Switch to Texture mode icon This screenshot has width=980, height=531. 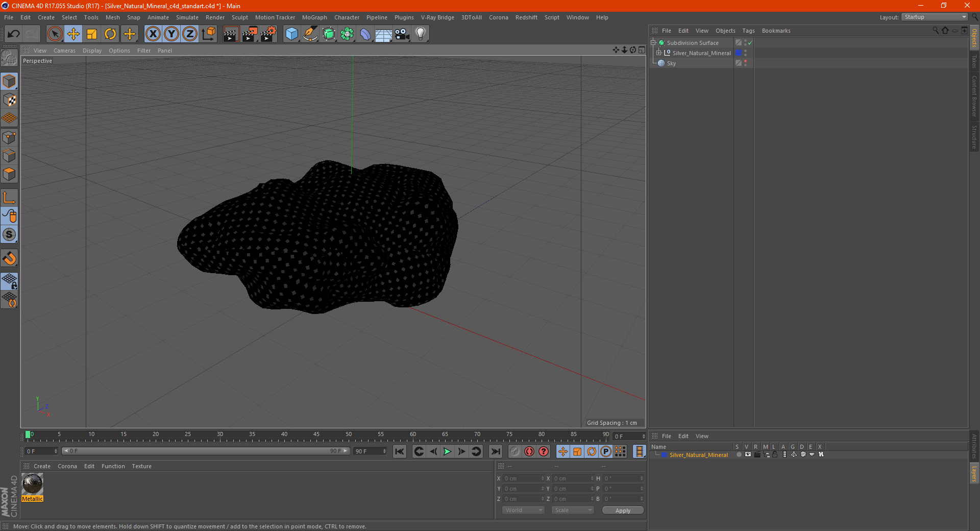10,100
